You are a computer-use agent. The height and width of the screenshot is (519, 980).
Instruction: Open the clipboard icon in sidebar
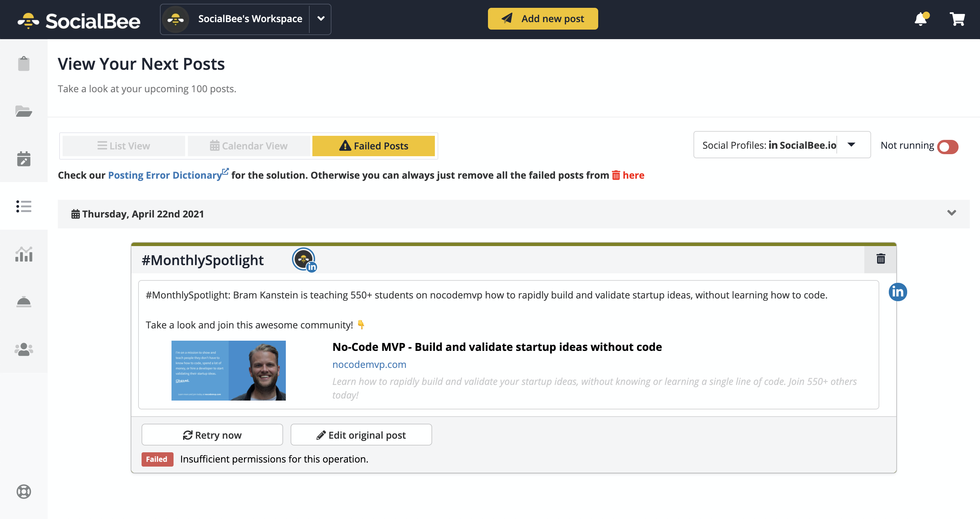click(23, 64)
